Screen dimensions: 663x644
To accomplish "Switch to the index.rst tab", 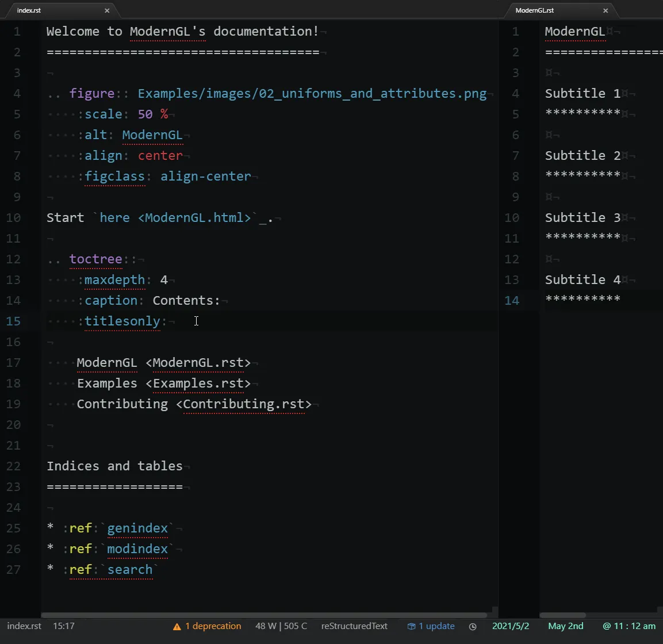I will tap(29, 10).
